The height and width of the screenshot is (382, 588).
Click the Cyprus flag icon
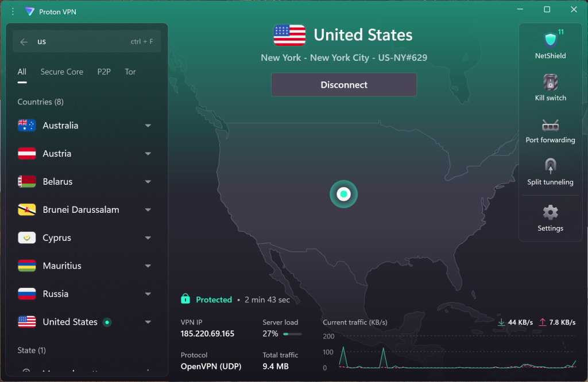coord(26,238)
